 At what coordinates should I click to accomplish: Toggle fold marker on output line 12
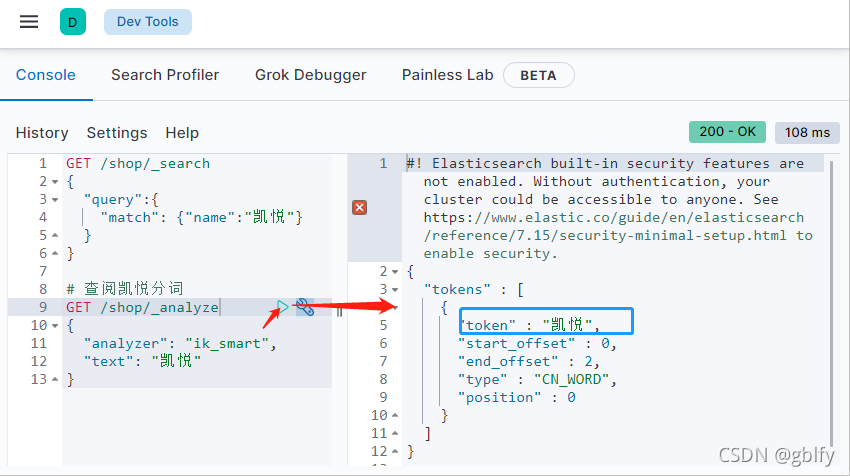[x=395, y=451]
